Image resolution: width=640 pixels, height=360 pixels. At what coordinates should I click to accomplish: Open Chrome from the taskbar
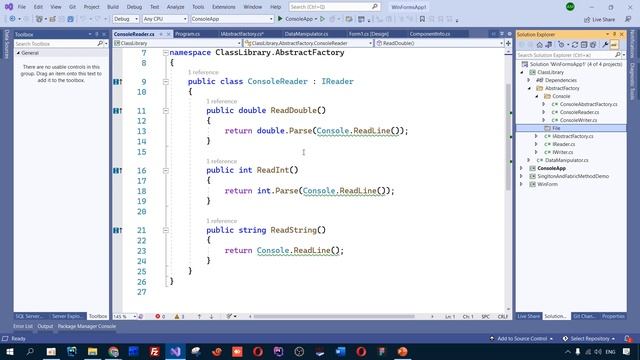pyautogui.click(x=113, y=351)
